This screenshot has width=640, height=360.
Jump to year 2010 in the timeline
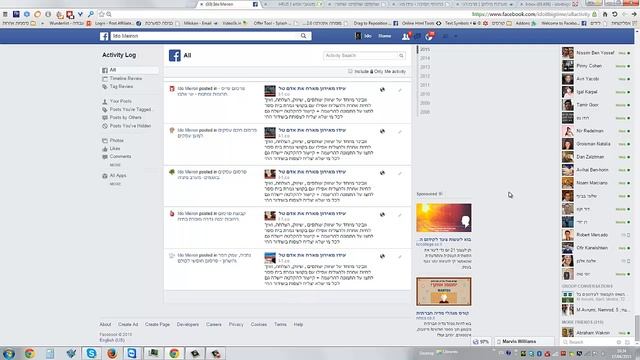tap(425, 94)
